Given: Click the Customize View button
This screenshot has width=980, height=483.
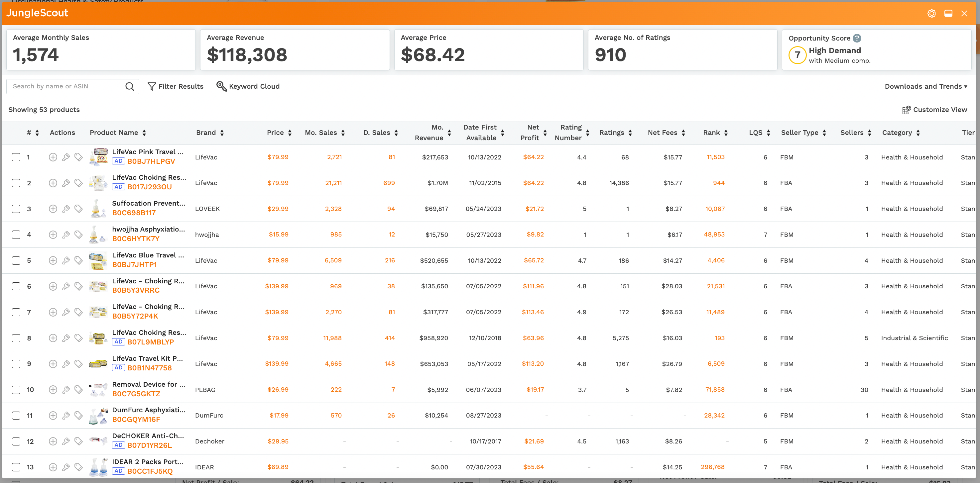Looking at the screenshot, I should (x=934, y=110).
